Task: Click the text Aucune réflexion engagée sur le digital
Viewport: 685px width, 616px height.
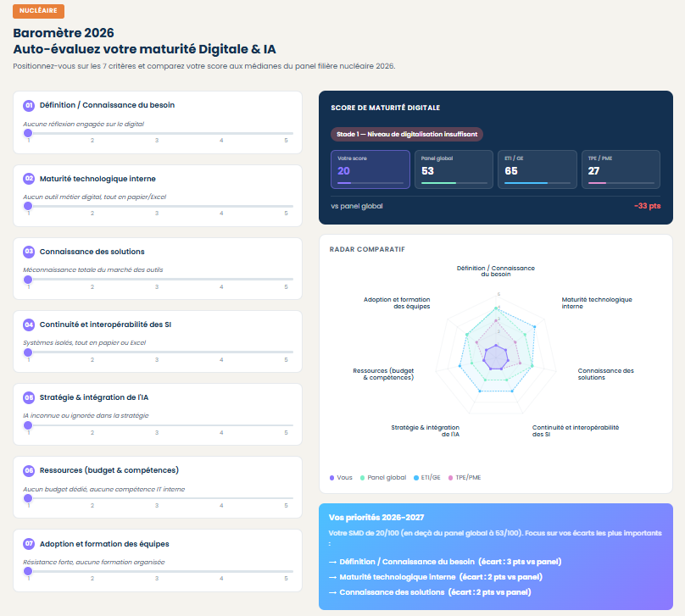Action: (x=83, y=124)
